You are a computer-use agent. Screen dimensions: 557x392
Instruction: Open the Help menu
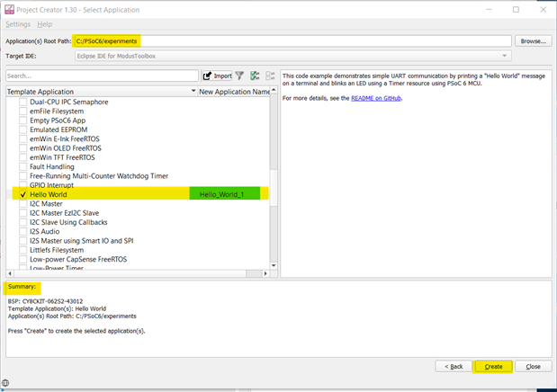coord(45,24)
